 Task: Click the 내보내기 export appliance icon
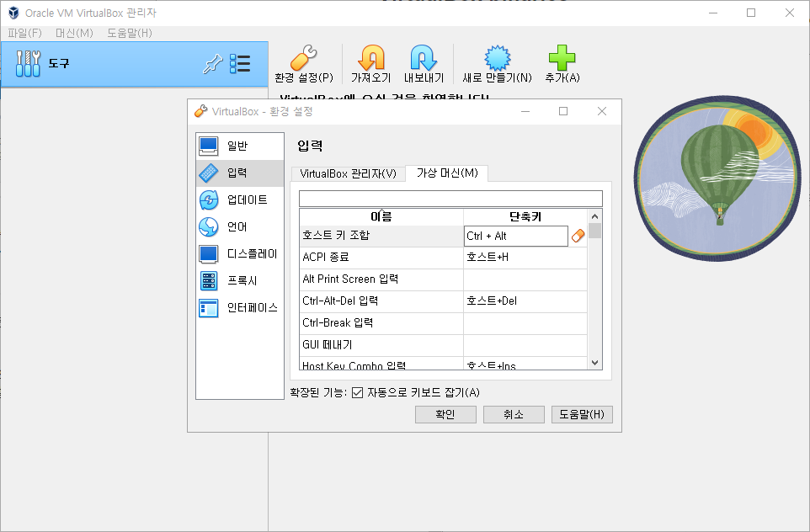pos(424,64)
